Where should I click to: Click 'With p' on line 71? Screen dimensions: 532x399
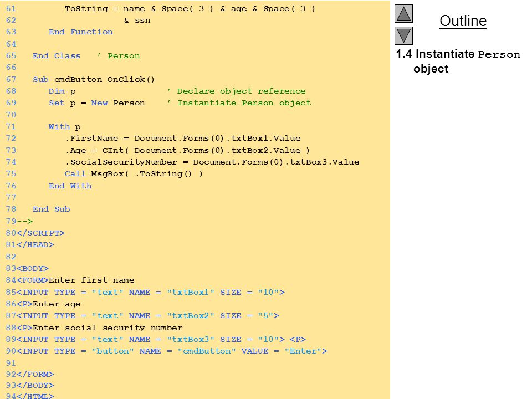tap(64, 126)
